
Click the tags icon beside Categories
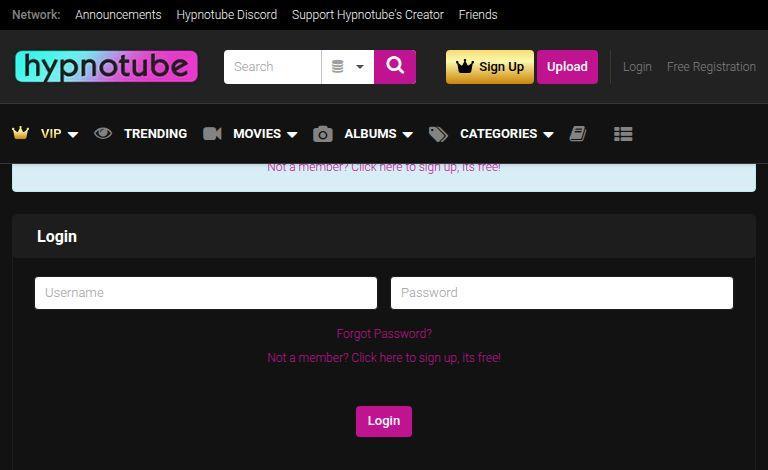tap(438, 134)
